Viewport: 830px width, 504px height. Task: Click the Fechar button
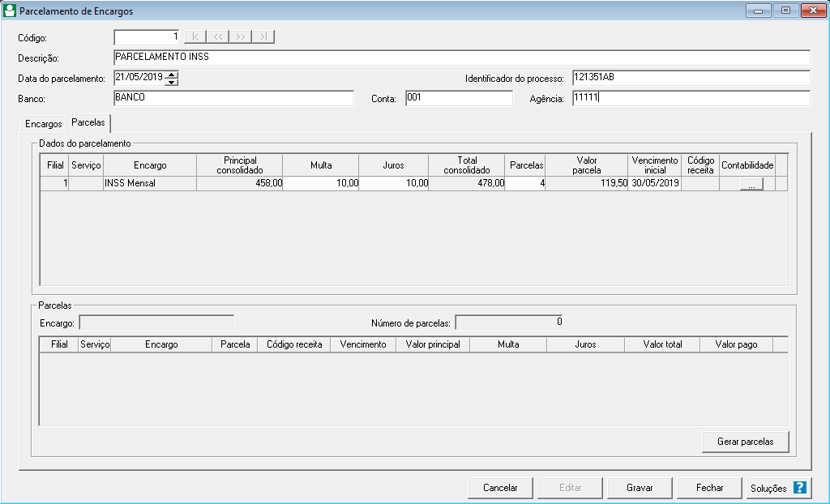709,488
